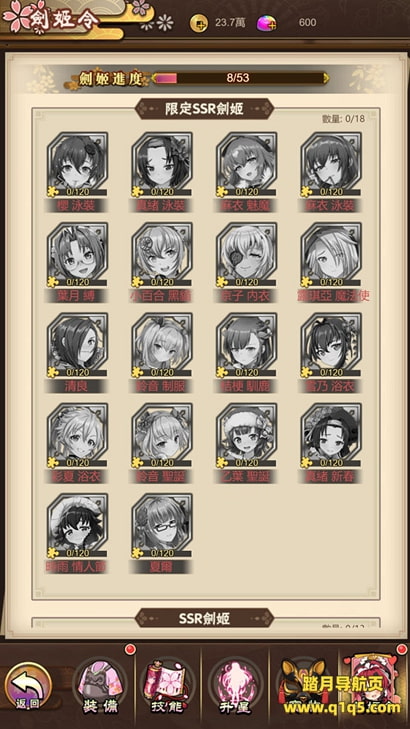Open the 乙葉 聖誕 character portrait

point(246,435)
